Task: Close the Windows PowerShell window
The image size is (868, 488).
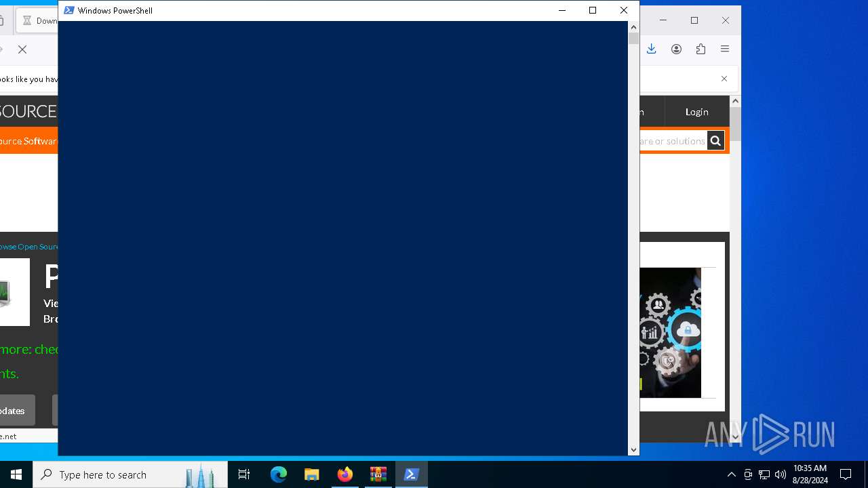Action: tap(624, 10)
